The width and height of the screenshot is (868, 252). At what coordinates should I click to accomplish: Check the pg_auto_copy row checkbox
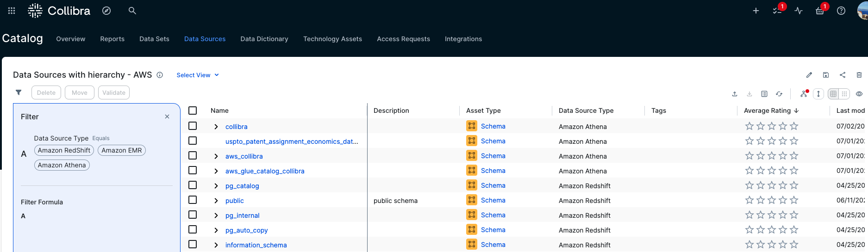point(193,230)
